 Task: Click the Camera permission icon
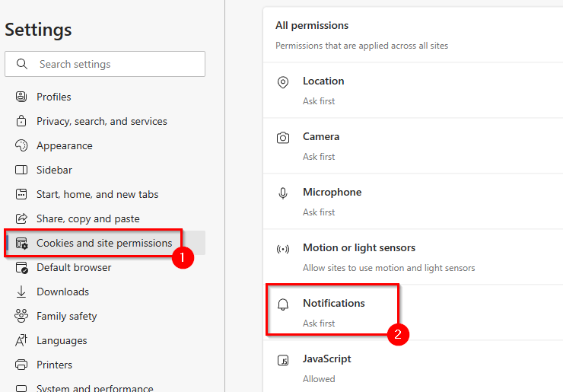click(x=283, y=138)
